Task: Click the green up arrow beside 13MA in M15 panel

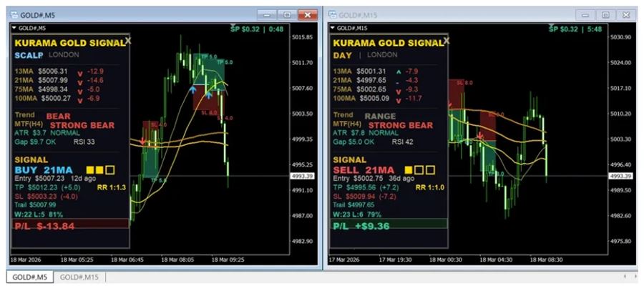Action: [399, 72]
